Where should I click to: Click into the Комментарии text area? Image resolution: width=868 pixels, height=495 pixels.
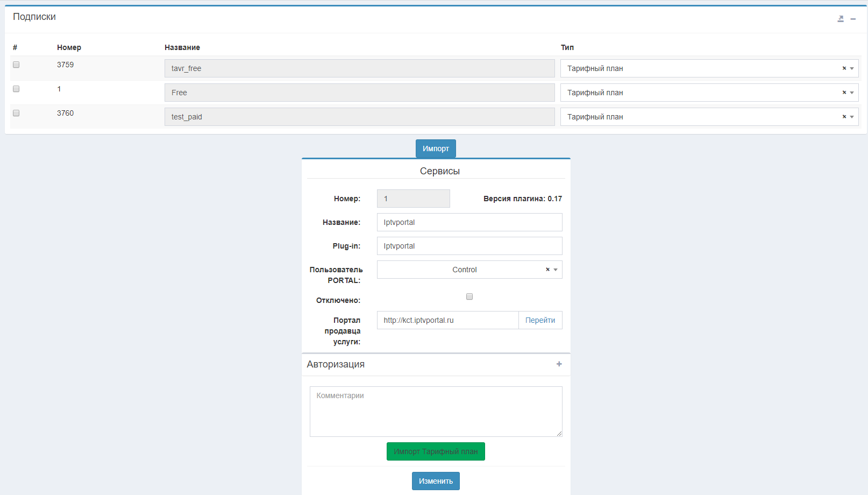coord(436,412)
